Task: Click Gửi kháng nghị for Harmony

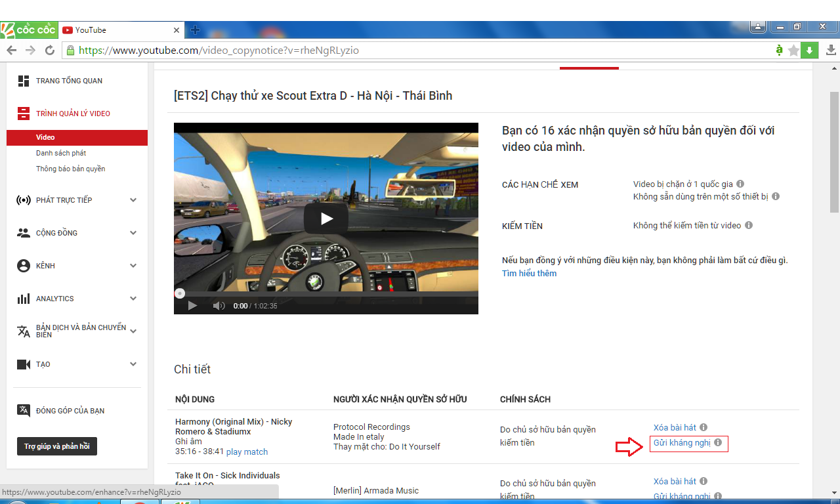Action: pyautogui.click(x=682, y=443)
